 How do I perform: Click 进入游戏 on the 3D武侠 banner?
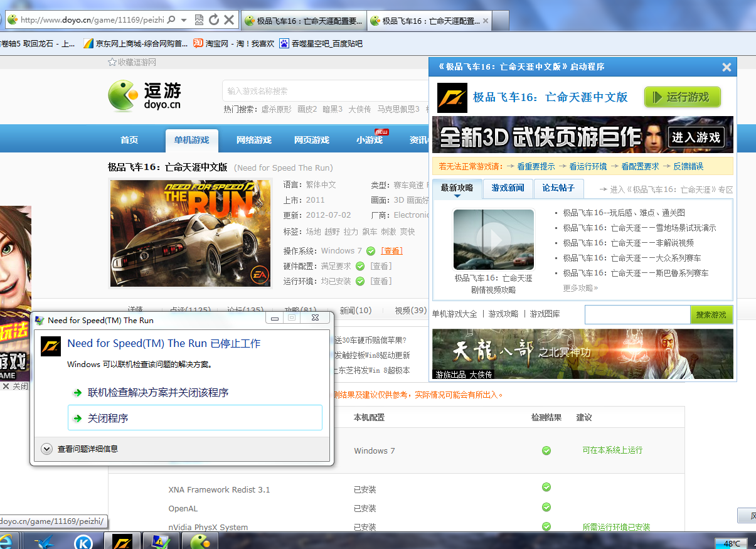pyautogui.click(x=696, y=137)
